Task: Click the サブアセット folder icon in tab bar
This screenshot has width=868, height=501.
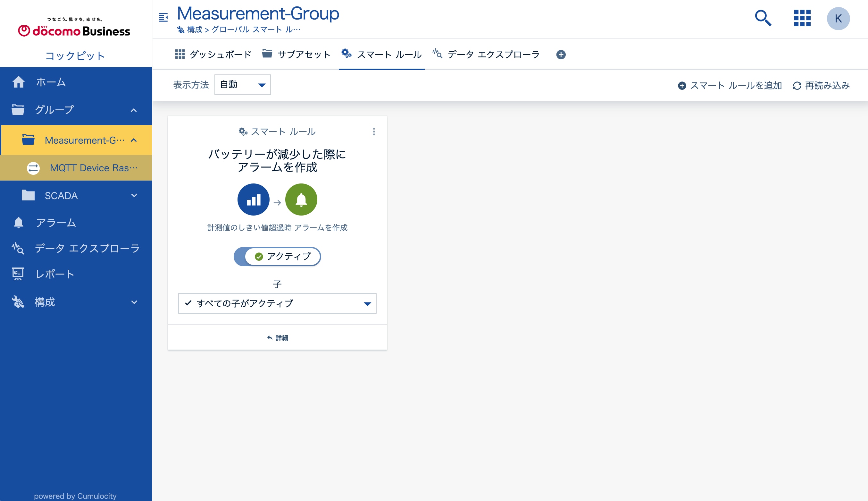Action: click(x=267, y=54)
